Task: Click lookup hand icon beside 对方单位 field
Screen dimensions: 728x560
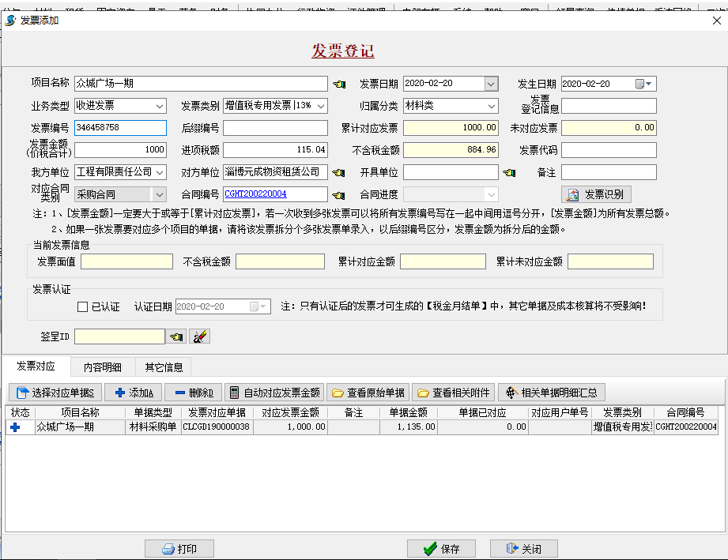Action: point(339,172)
